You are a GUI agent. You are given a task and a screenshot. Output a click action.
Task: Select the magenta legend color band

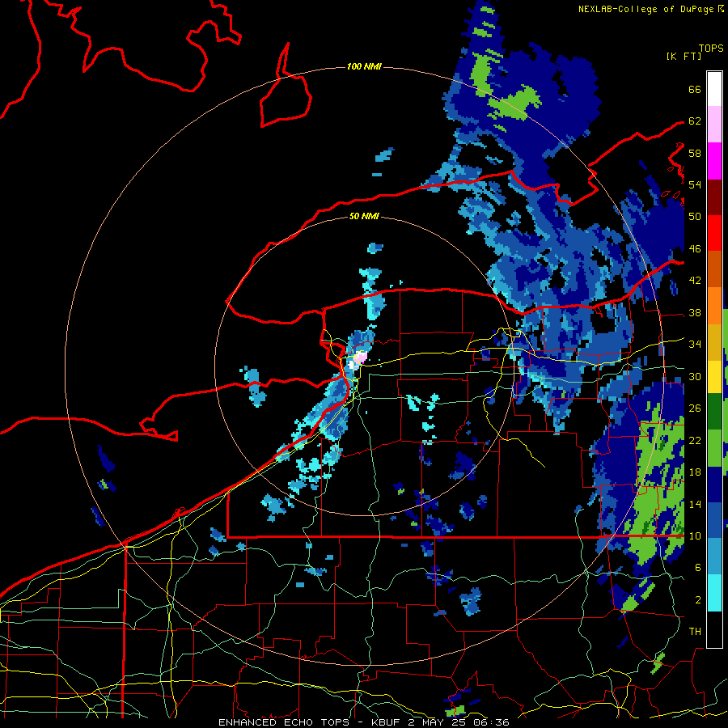pyautogui.click(x=714, y=161)
